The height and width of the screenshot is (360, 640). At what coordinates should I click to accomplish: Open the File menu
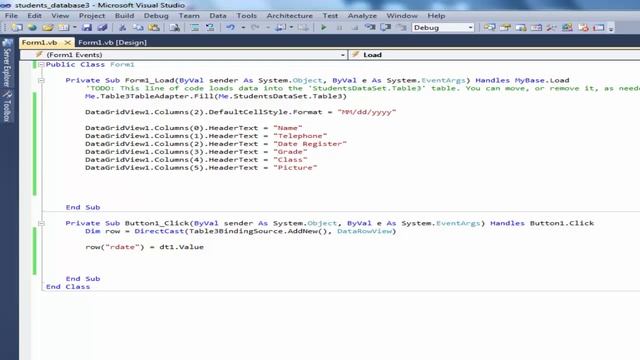click(11, 16)
